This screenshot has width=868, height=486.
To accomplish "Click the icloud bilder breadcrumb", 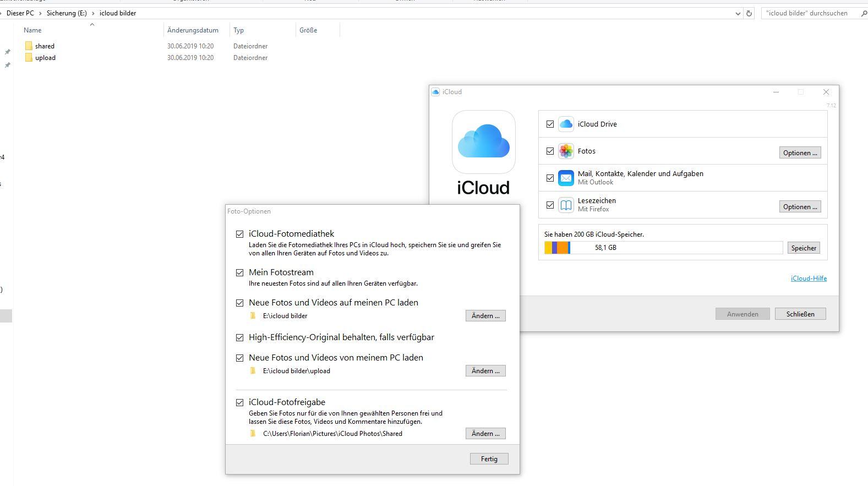I will click(118, 13).
